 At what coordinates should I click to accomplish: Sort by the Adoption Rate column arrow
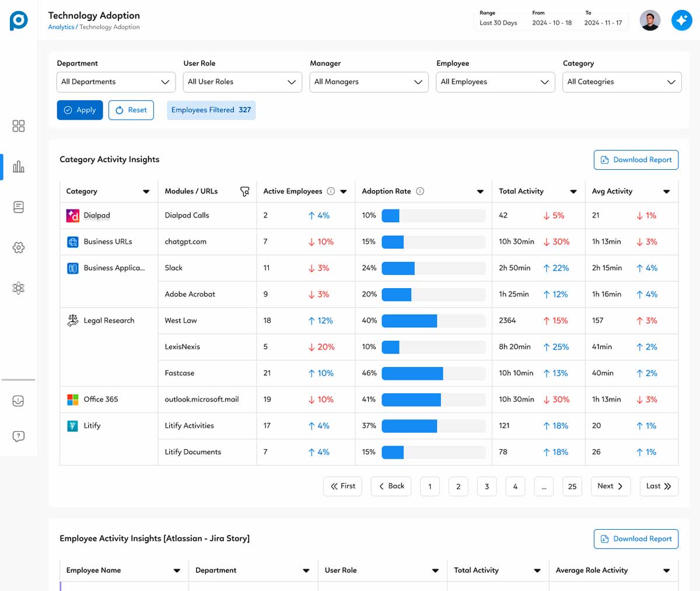click(480, 191)
